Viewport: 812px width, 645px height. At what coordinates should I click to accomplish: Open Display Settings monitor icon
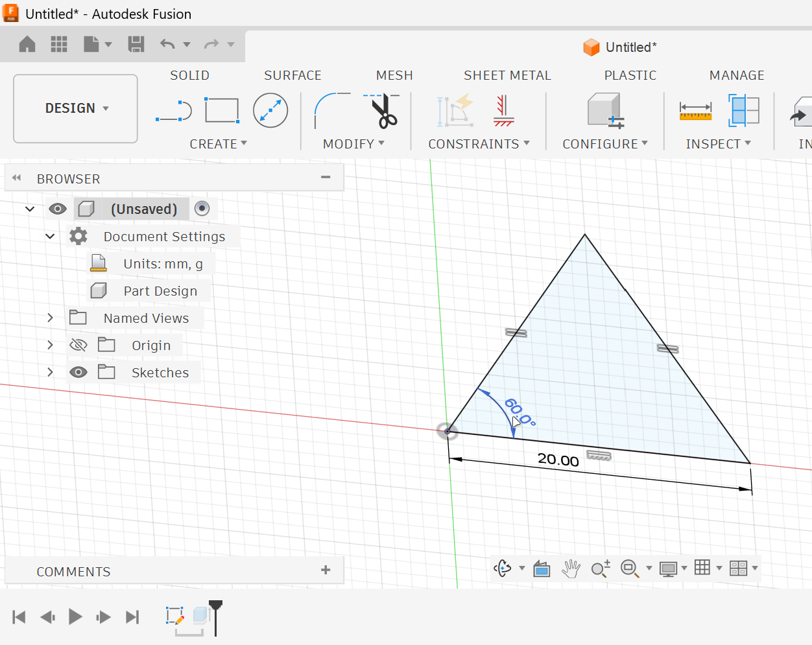(x=668, y=569)
